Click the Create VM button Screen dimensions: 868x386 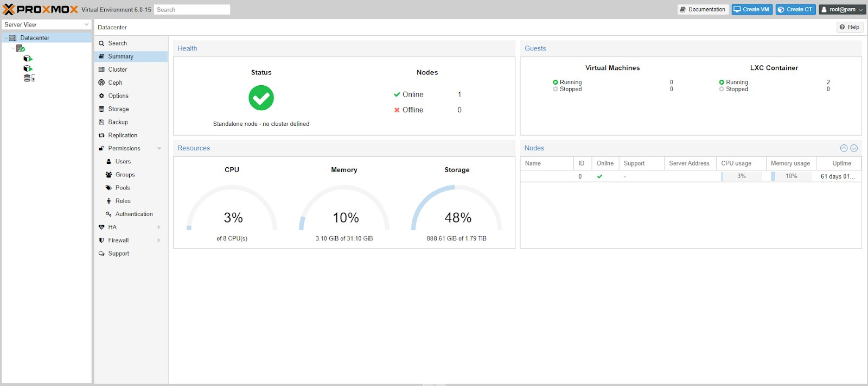coord(752,9)
